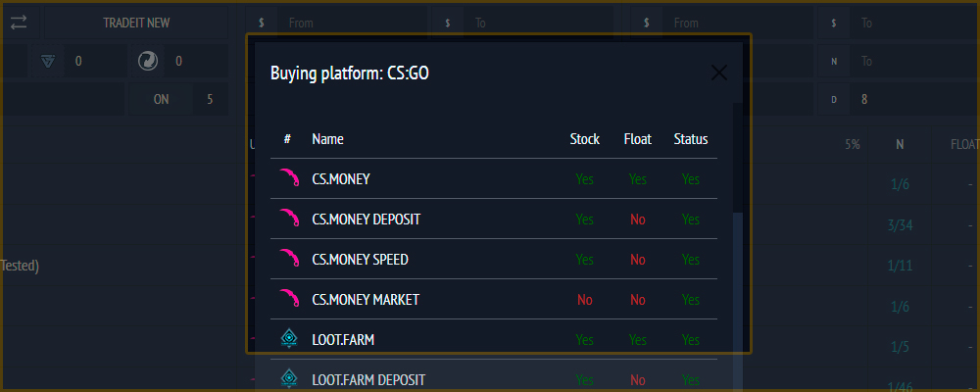Click the CS.MONEY DEPOSIT knife icon
Screen dimensions: 980x392
point(288,219)
